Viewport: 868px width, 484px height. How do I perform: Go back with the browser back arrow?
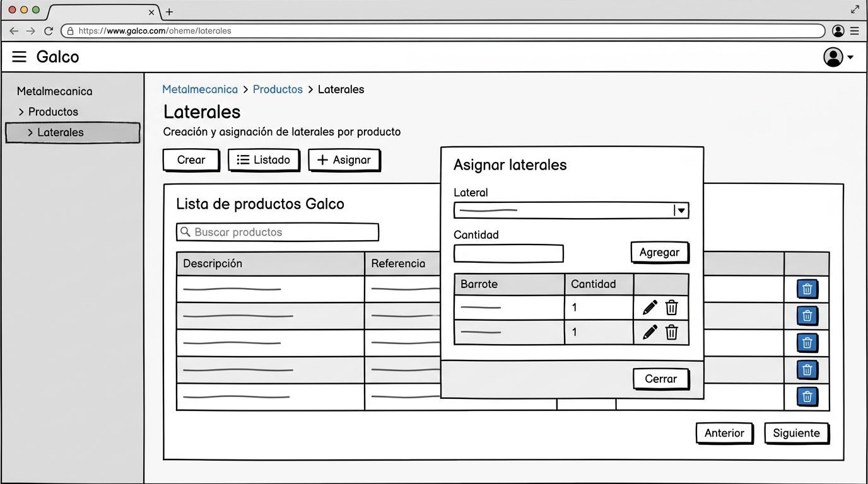click(x=14, y=31)
